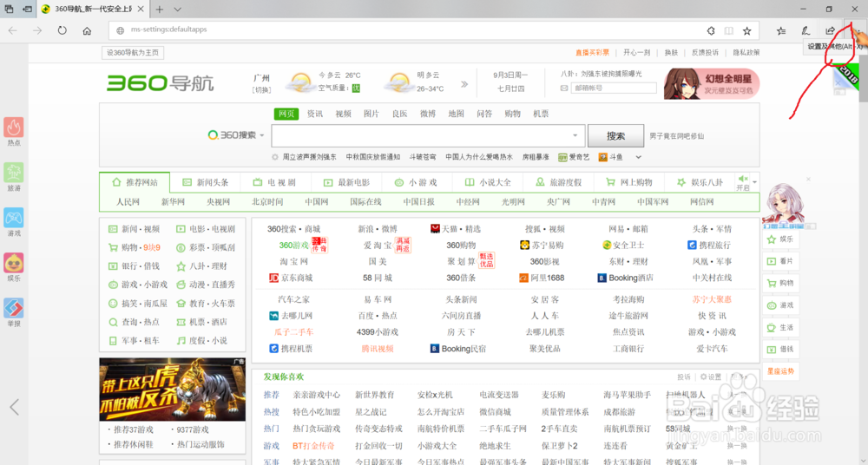
Task: Open reading view book icon
Action: 729,31
